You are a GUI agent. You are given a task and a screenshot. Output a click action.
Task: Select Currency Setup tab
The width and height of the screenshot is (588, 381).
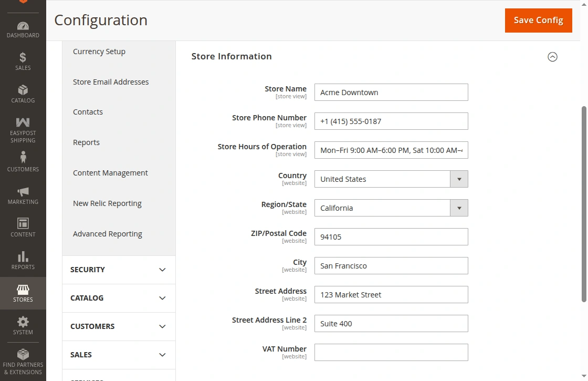99,52
